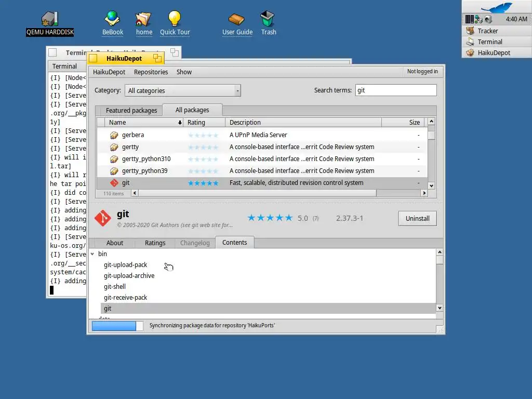Select the highlighted git file in Contents
The width and height of the screenshot is (532, 399).
point(268,309)
